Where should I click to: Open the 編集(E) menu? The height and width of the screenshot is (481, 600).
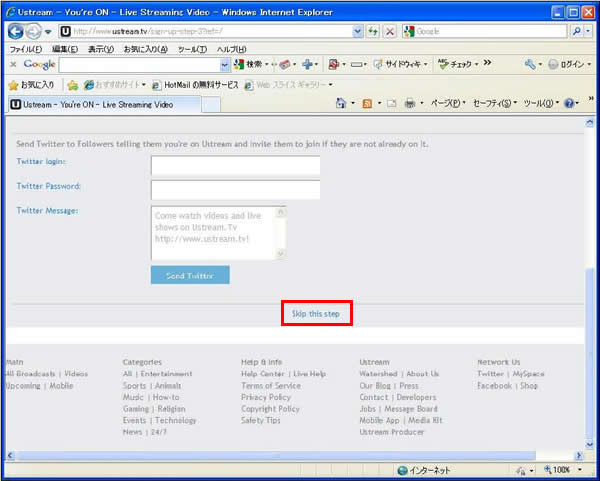tap(65, 49)
